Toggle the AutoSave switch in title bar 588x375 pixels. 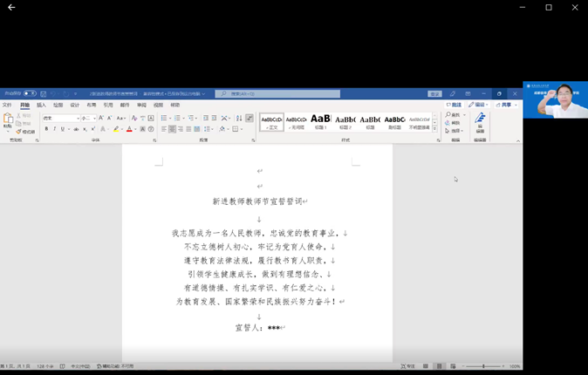[x=29, y=93]
